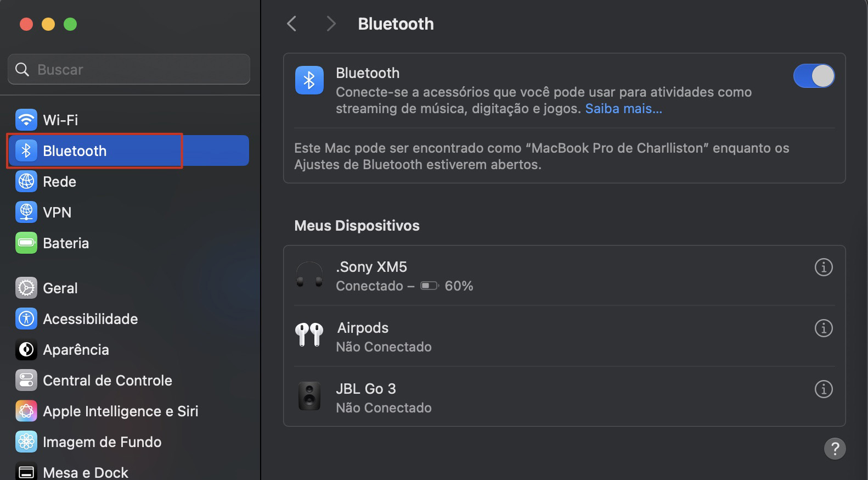Viewport: 868px width, 480px height.
Task: Click the Bluetooth icon in sidebar
Action: pyautogui.click(x=26, y=150)
